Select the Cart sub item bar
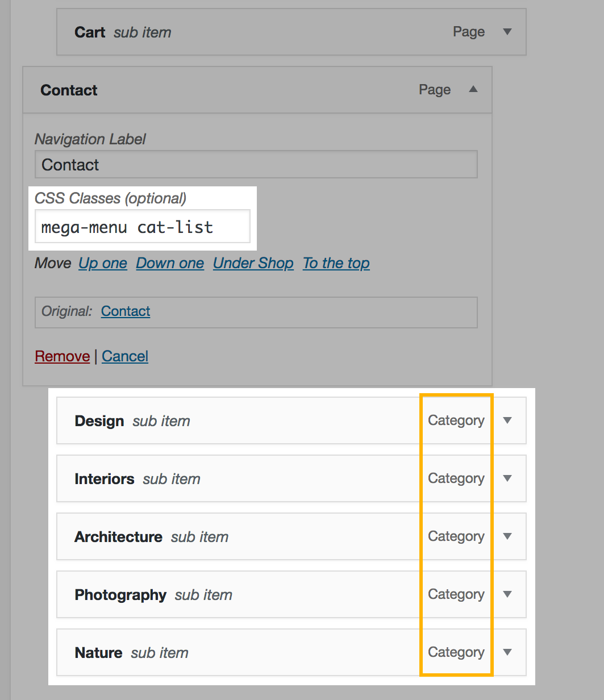The image size is (604, 700). [284, 32]
